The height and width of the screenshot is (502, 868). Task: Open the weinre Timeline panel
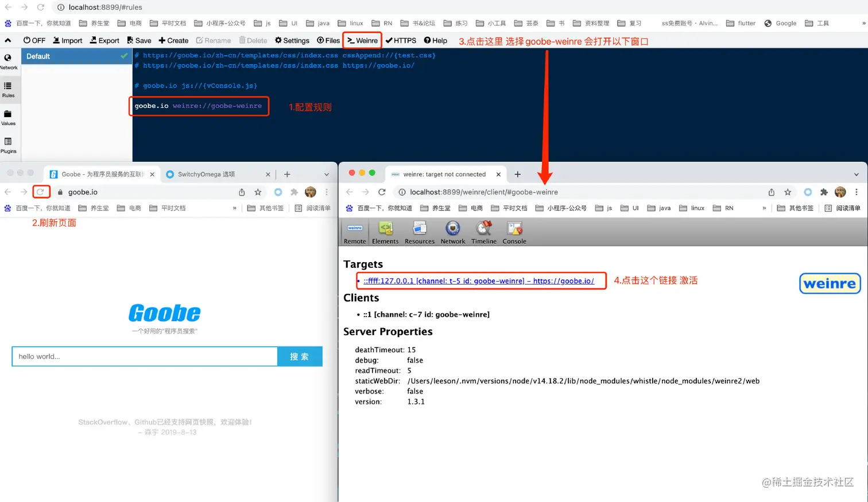(x=484, y=232)
